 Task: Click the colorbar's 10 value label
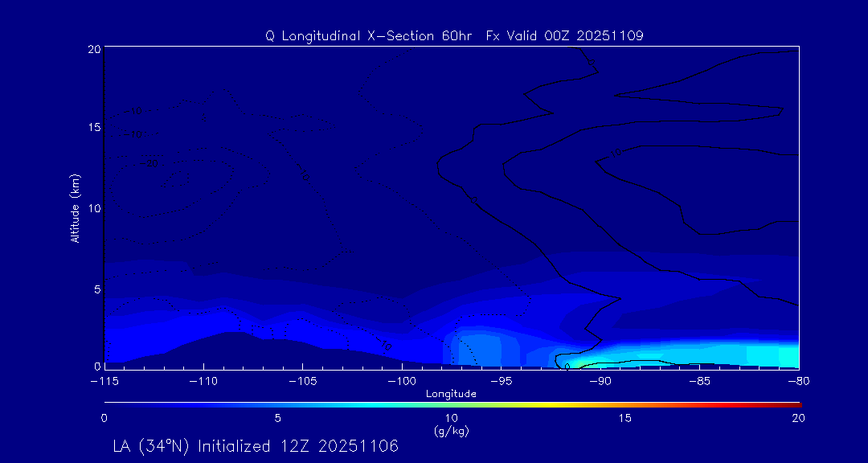451,418
